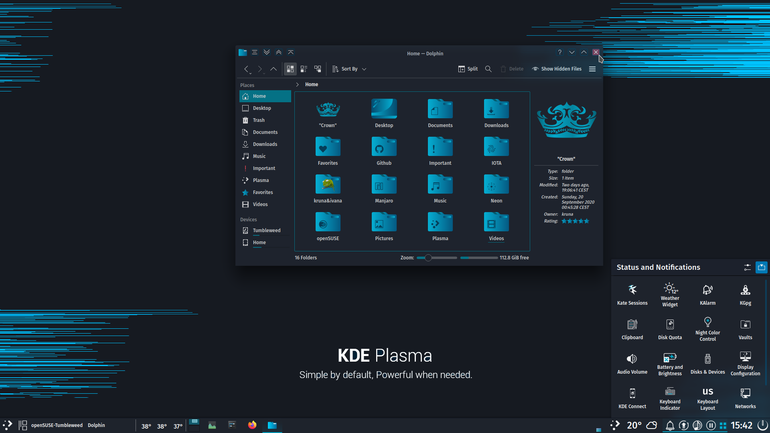Select Music in Places panel
Screen dimensions: 770x433
(x=265, y=156)
